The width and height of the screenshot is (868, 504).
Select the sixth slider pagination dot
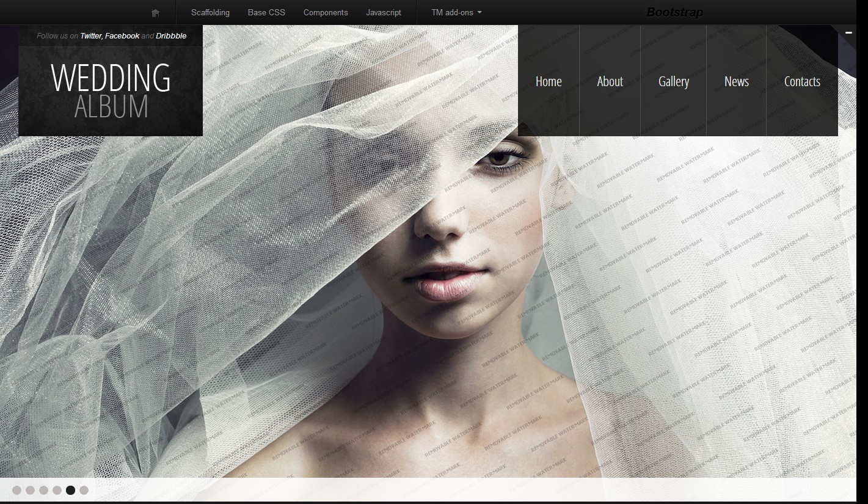[x=84, y=490]
